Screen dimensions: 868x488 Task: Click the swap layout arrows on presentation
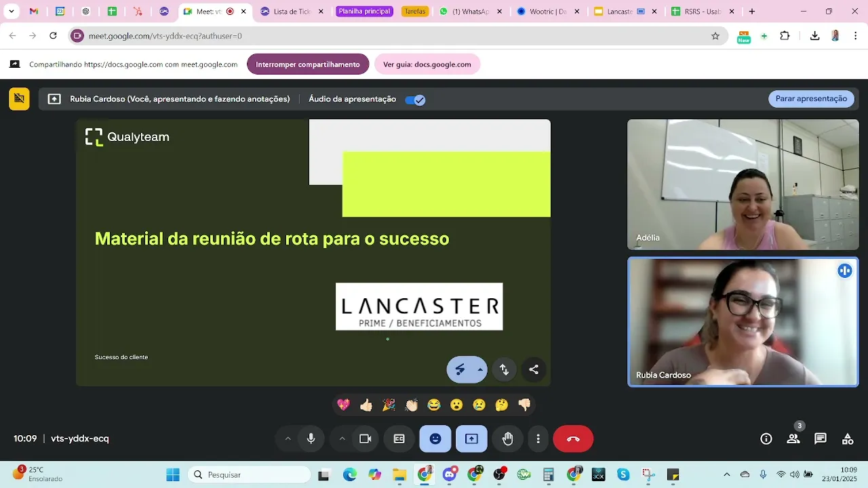(504, 369)
